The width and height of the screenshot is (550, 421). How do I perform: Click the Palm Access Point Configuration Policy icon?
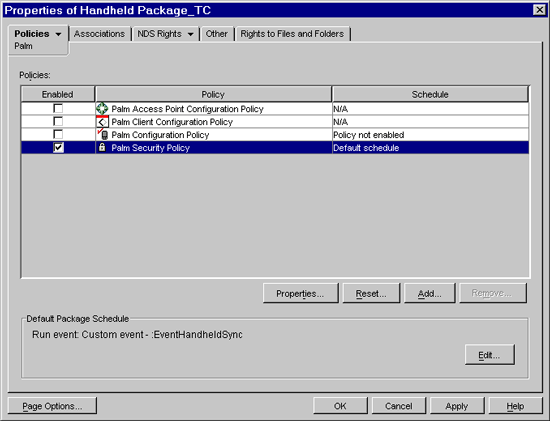pyautogui.click(x=102, y=108)
